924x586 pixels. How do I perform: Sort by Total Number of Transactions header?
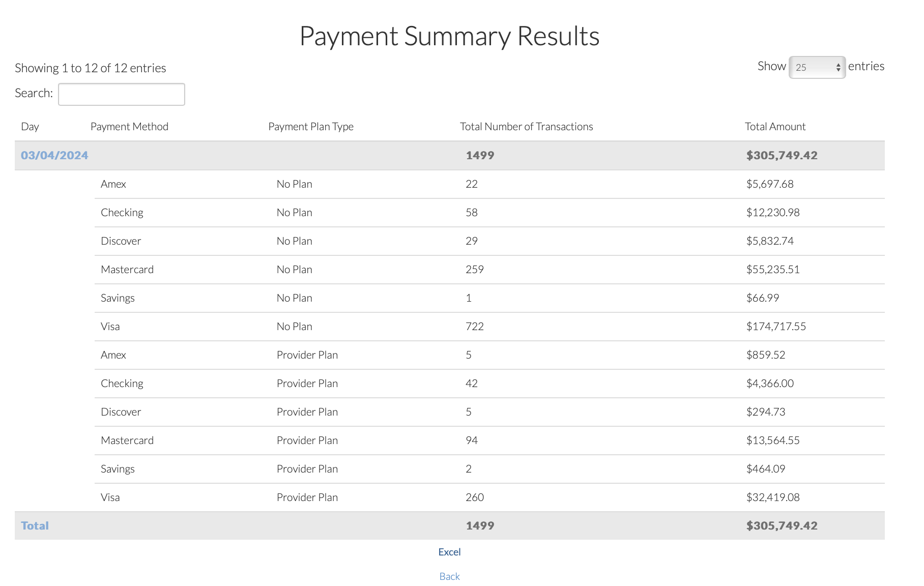pyautogui.click(x=526, y=127)
